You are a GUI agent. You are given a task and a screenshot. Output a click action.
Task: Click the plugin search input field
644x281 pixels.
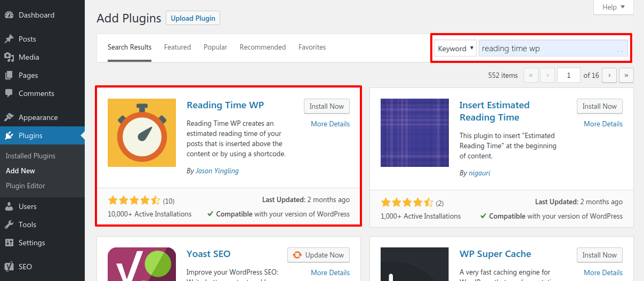pos(553,49)
